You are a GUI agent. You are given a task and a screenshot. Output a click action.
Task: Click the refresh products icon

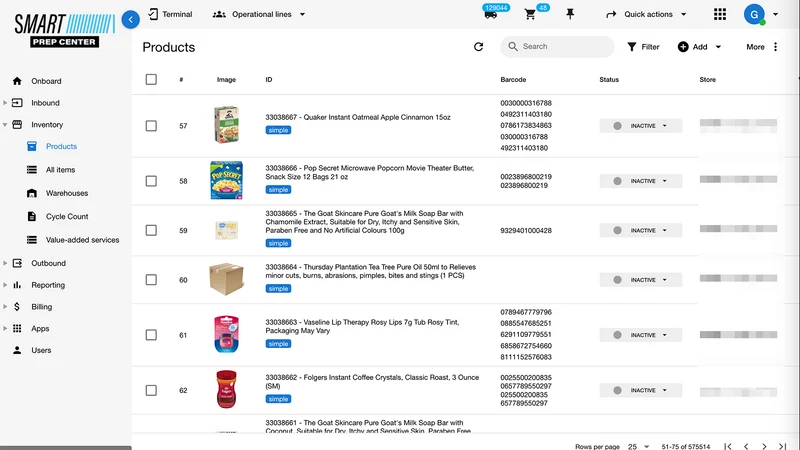coord(478,47)
